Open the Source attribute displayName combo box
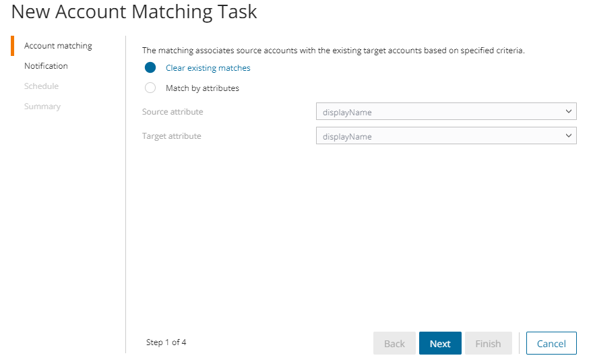 [x=438, y=112]
